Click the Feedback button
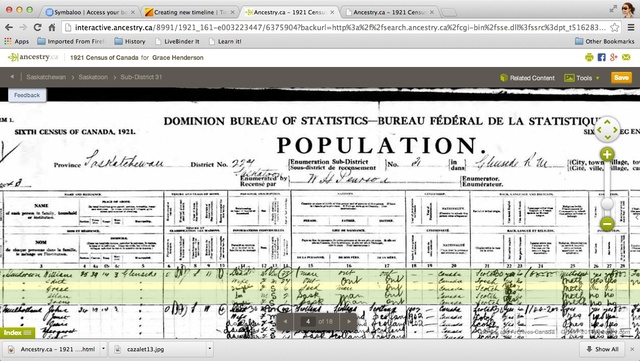Screen dimensions: 640x361 (x=27, y=95)
